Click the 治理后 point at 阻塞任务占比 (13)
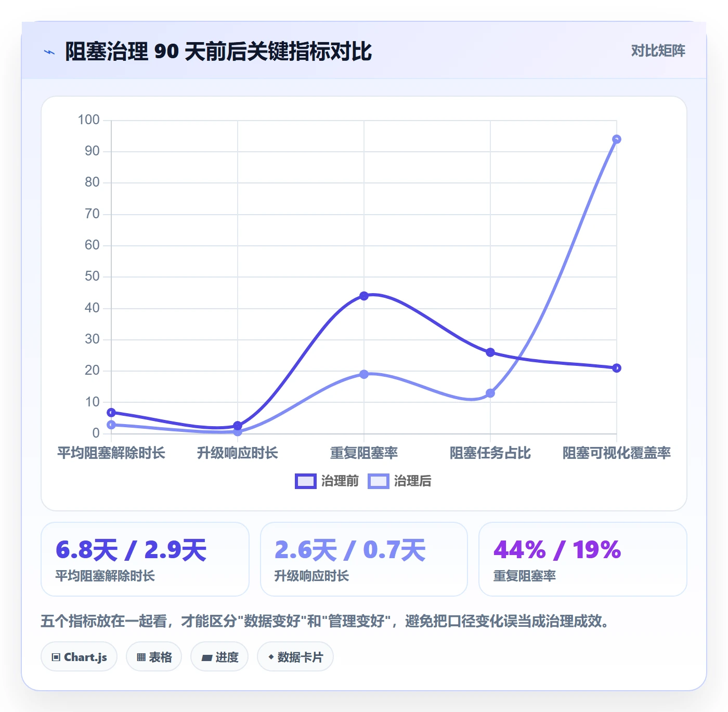 (x=490, y=393)
